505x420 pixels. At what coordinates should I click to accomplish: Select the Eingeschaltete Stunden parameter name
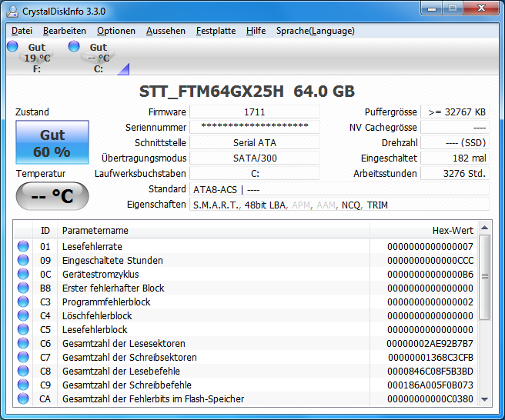point(112,260)
